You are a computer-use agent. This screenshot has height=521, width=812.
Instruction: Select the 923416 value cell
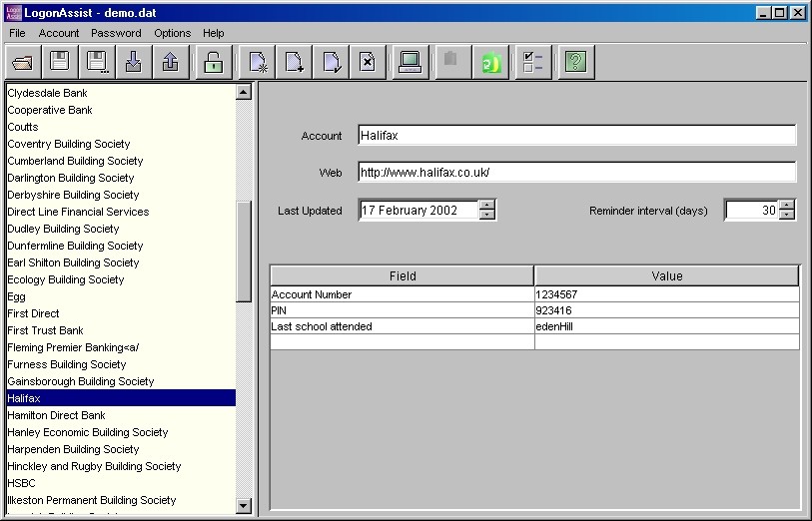pos(667,310)
